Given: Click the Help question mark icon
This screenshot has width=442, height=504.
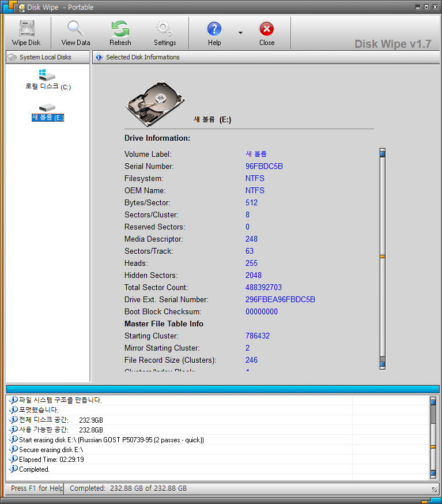Looking at the screenshot, I should pyautogui.click(x=214, y=33).
